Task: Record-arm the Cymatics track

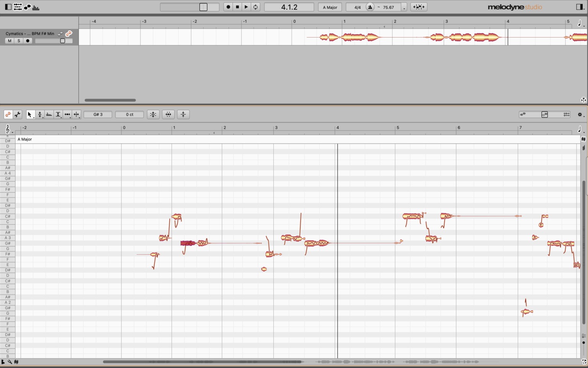Action: click(27, 41)
